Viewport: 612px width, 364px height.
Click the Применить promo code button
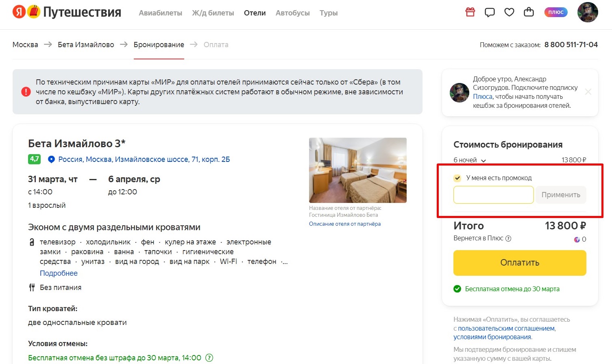[561, 195]
